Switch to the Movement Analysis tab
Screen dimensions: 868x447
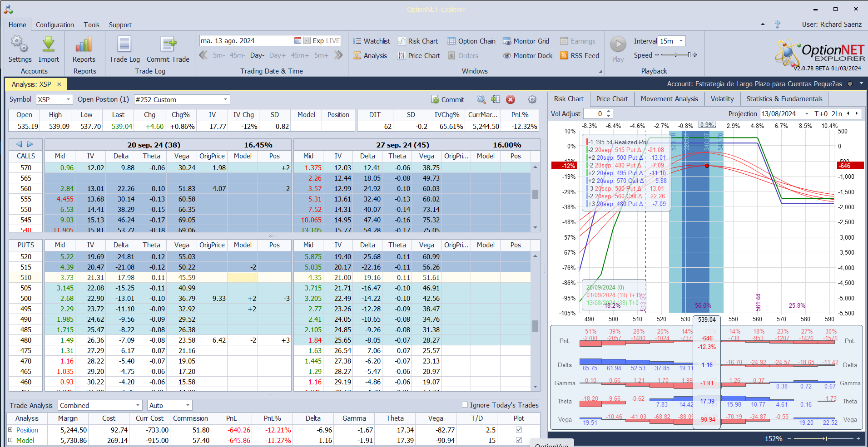(669, 99)
